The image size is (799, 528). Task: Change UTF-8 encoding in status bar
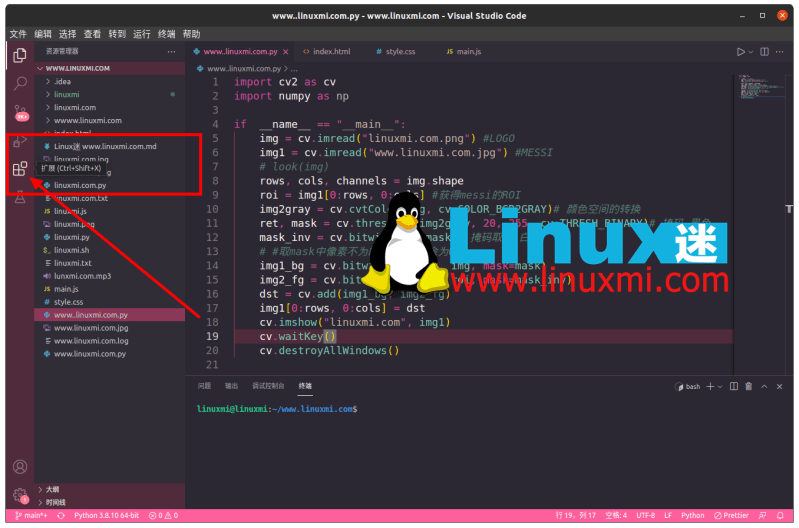(646, 516)
